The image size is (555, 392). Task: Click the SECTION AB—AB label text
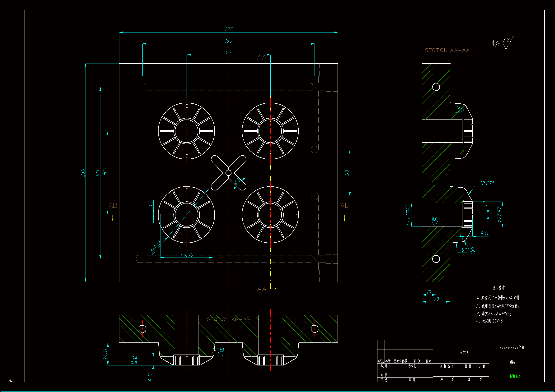[x=228, y=319]
